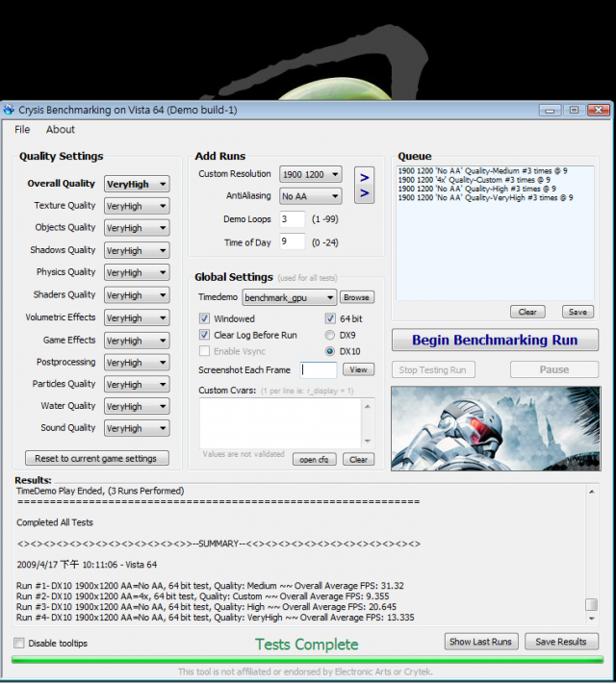Click the Time of Day input field

292,241
